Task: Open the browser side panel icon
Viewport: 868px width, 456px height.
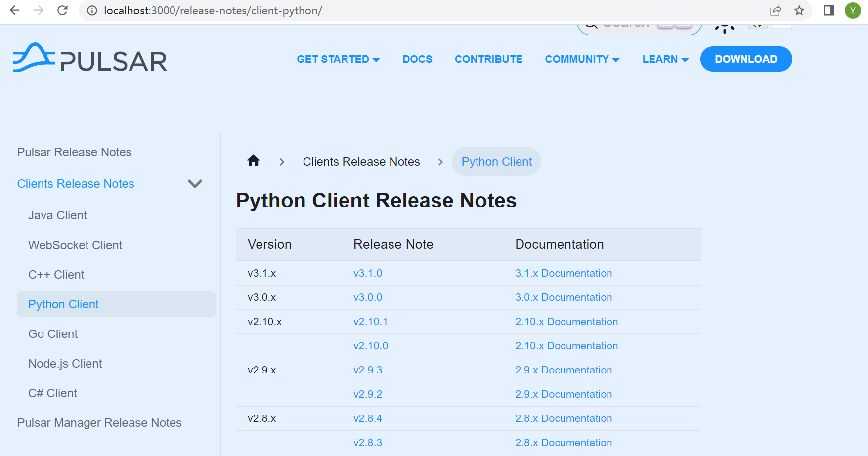Action: coord(829,10)
